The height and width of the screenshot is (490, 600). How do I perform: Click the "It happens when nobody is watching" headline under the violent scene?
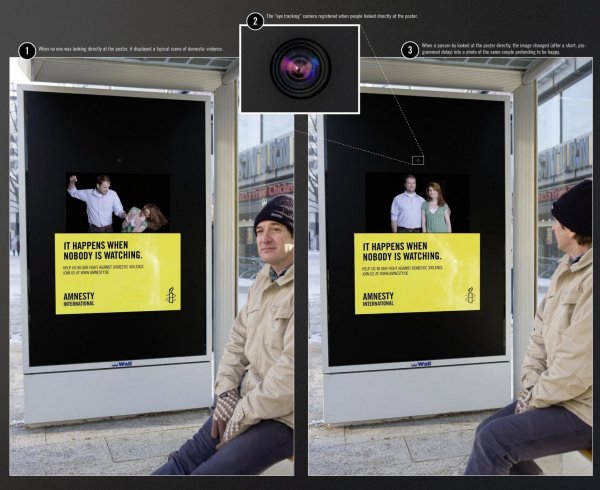click(x=103, y=250)
